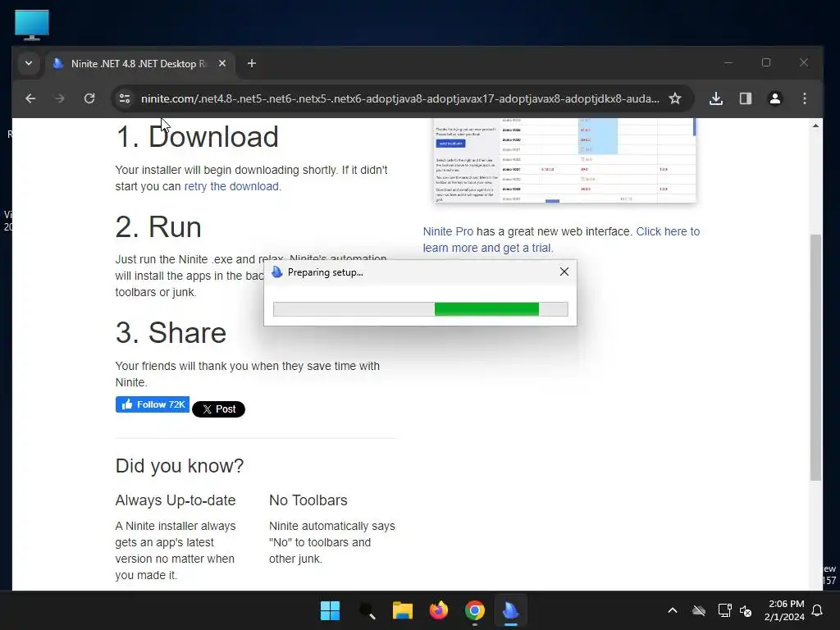Close the Preparing setup dialog
This screenshot has height=630, width=840.
tap(564, 272)
